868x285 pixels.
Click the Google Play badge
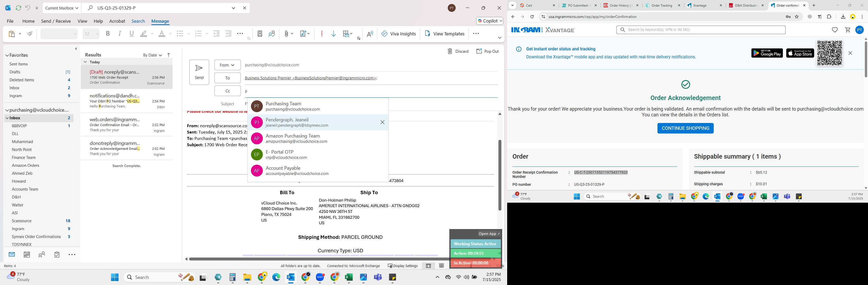point(767,53)
